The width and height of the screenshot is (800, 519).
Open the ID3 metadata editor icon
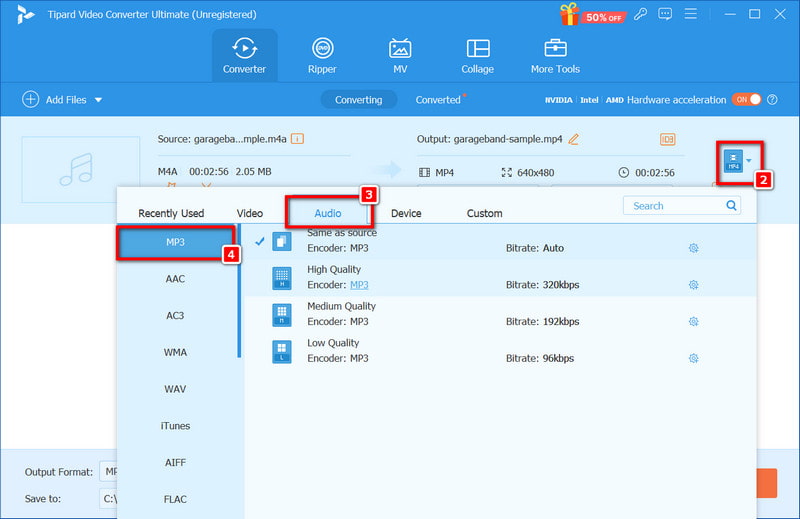(x=667, y=139)
